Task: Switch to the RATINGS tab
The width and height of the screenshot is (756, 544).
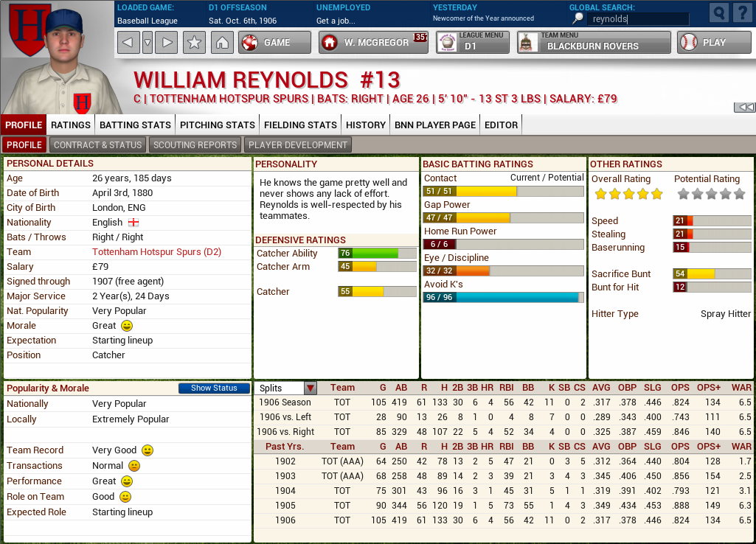Action: tap(70, 125)
